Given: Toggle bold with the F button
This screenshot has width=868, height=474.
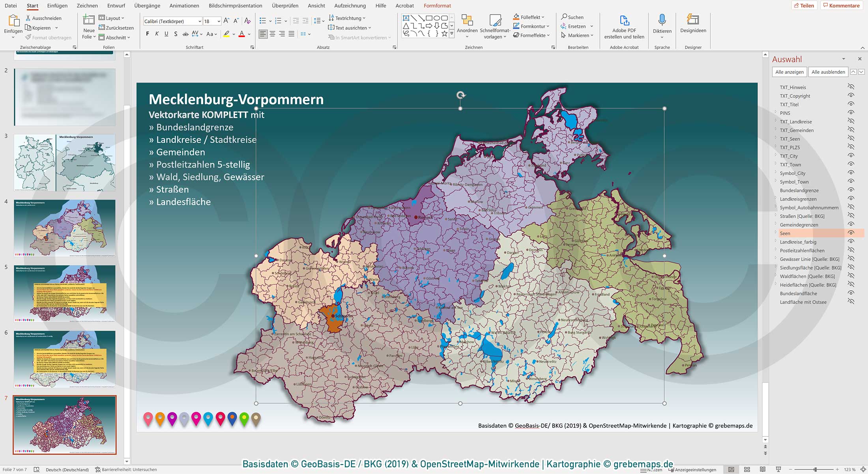Looking at the screenshot, I should [147, 34].
